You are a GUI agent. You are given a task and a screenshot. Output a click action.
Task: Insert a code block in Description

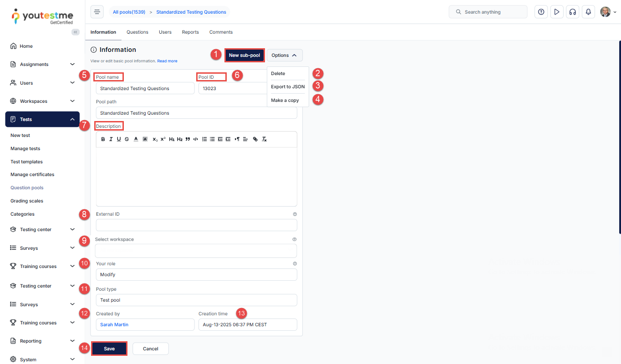tap(195, 139)
